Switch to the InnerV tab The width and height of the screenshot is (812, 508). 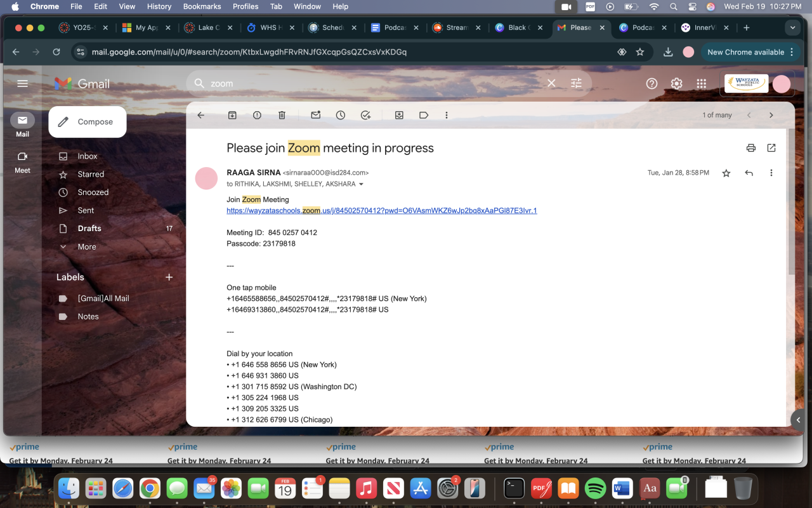[705, 28]
